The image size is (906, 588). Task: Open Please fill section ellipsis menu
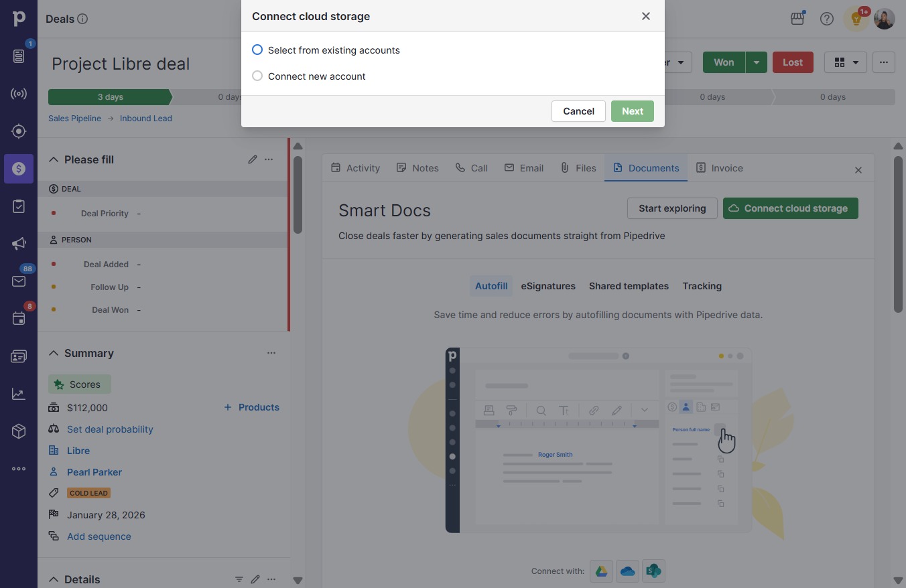(x=269, y=159)
